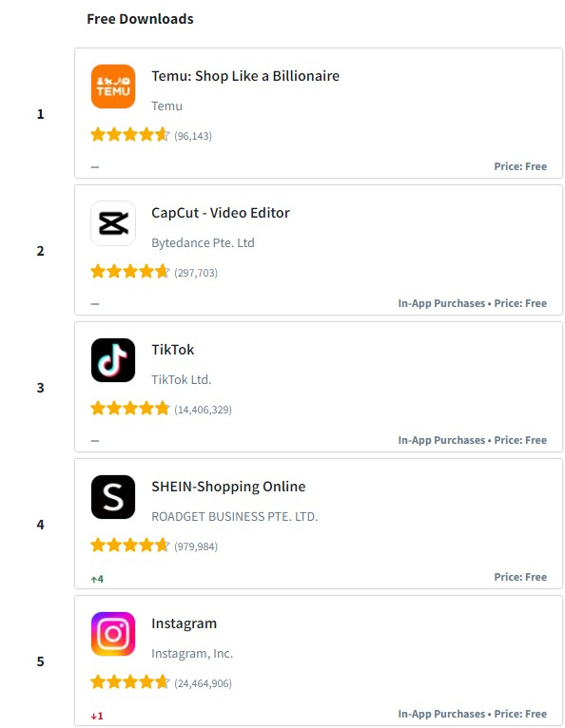Open CapCut - Video Editor title link
565x728 pixels.
221,213
